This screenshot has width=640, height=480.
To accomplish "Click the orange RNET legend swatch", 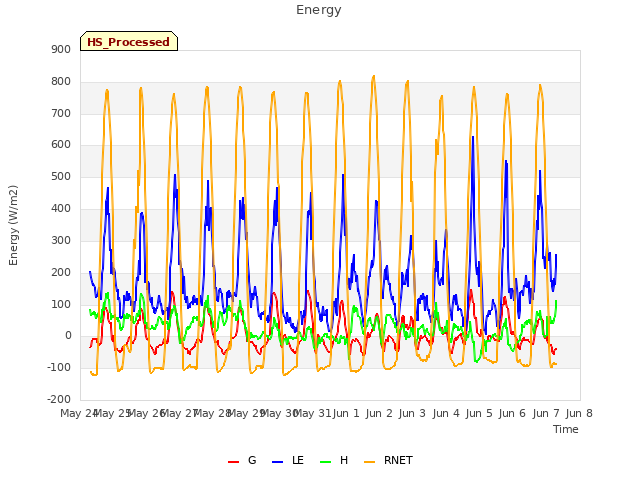I will point(369,462).
